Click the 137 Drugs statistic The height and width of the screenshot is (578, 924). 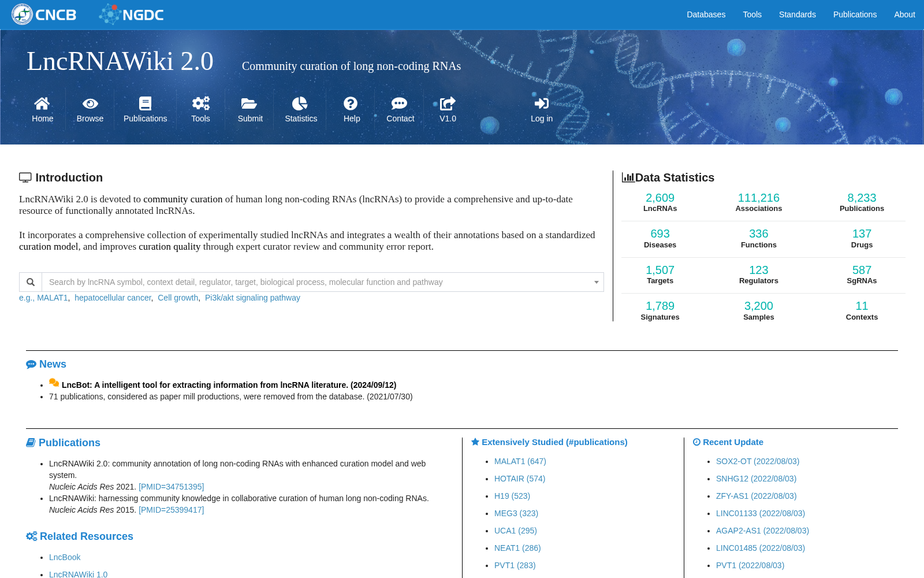[x=862, y=238]
